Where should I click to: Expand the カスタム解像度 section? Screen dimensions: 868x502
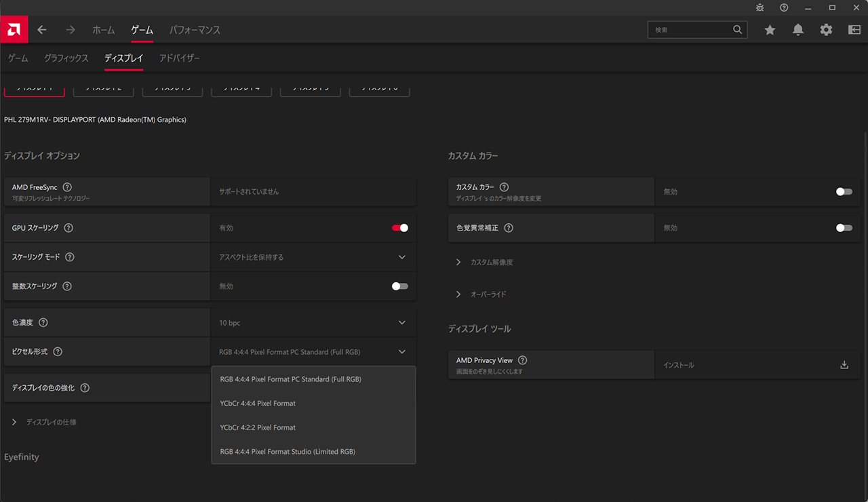click(x=492, y=263)
